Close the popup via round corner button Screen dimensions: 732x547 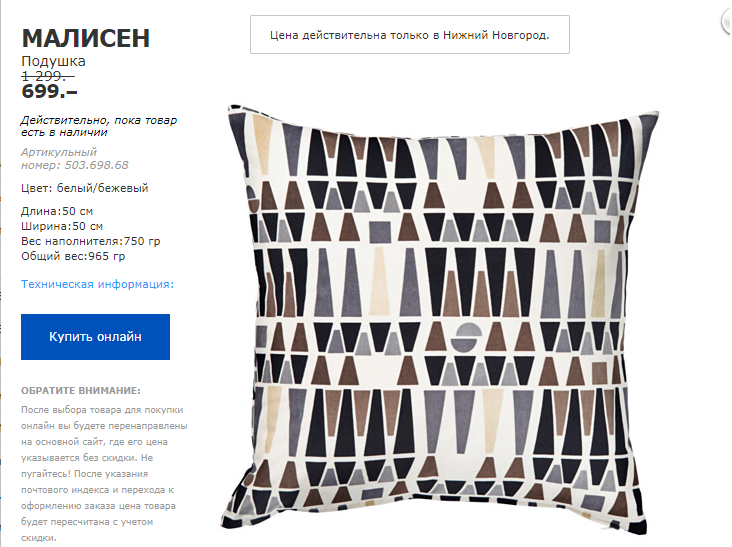click(727, 22)
